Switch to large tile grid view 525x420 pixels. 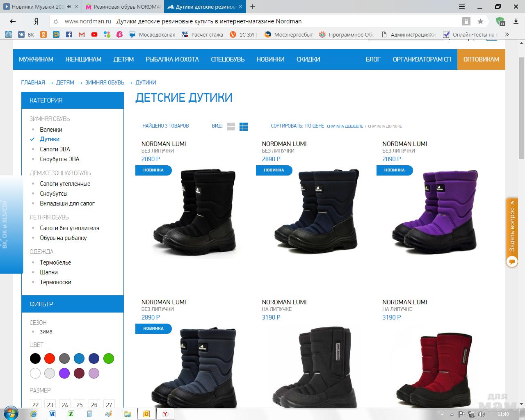(231, 127)
